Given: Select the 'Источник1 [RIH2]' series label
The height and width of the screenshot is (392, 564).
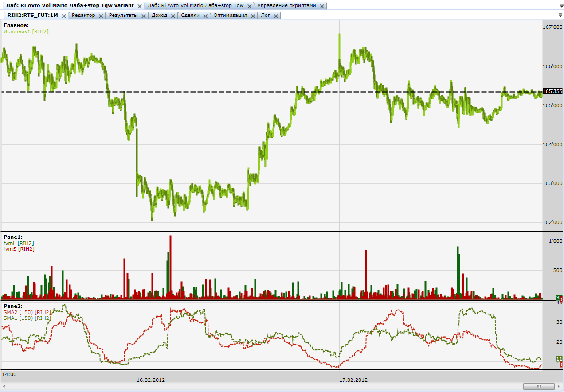Looking at the screenshot, I should pos(26,31).
